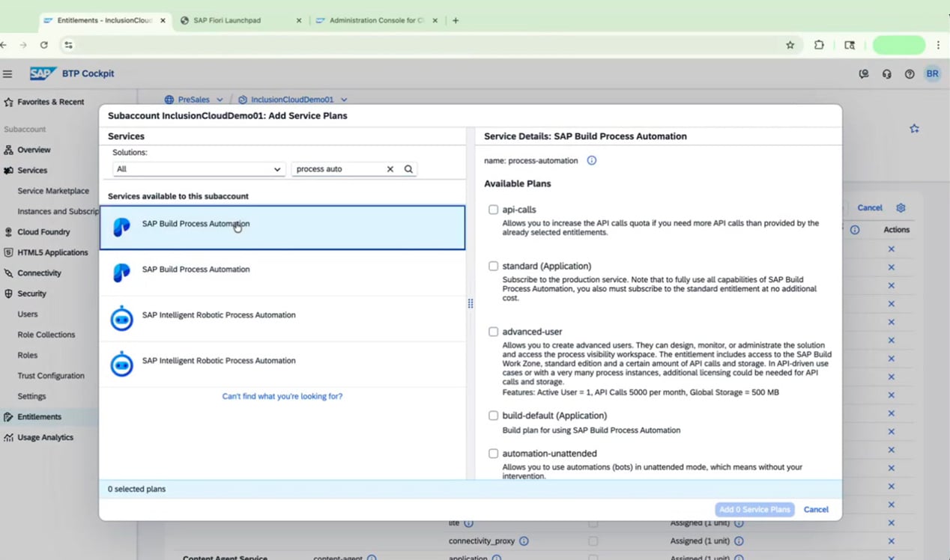Clear the 'process auto' search text
This screenshot has height=560, width=950.
click(x=390, y=169)
